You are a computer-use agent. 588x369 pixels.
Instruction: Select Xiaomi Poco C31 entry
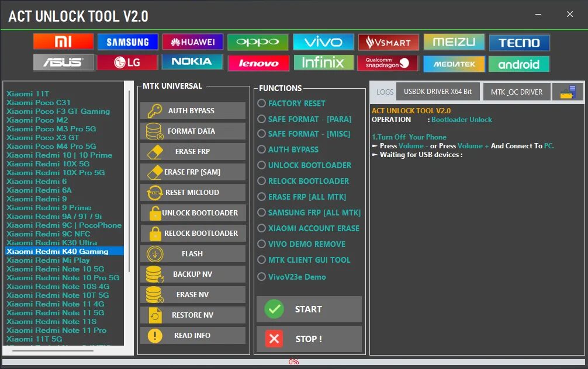coord(38,103)
